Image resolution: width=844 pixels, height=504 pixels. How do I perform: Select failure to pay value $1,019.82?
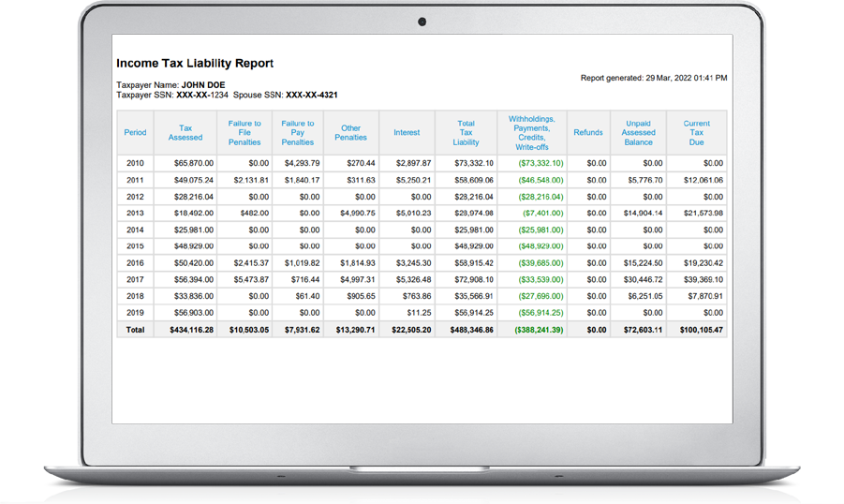[302, 263]
